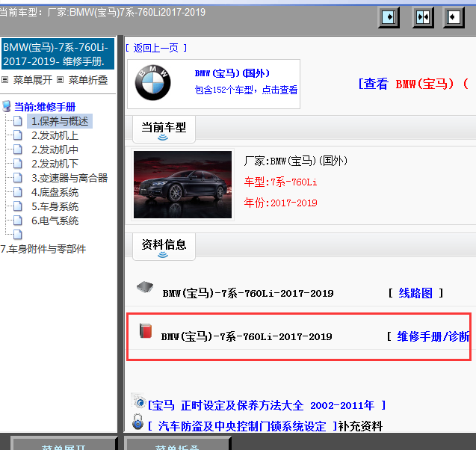Click the icon beside 宝马 正时设定 link

[x=138, y=401]
